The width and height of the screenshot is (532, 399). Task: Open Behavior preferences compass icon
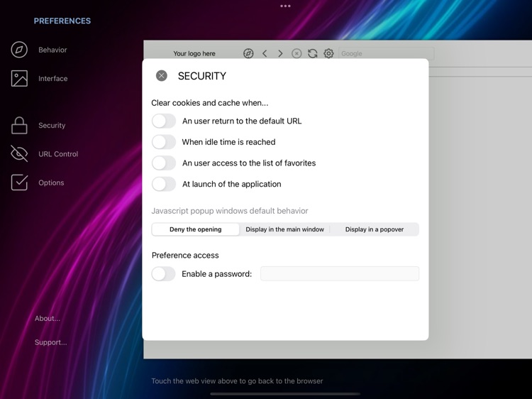(x=19, y=50)
